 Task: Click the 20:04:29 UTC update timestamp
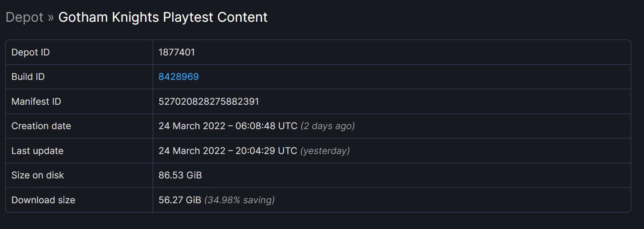(266, 151)
